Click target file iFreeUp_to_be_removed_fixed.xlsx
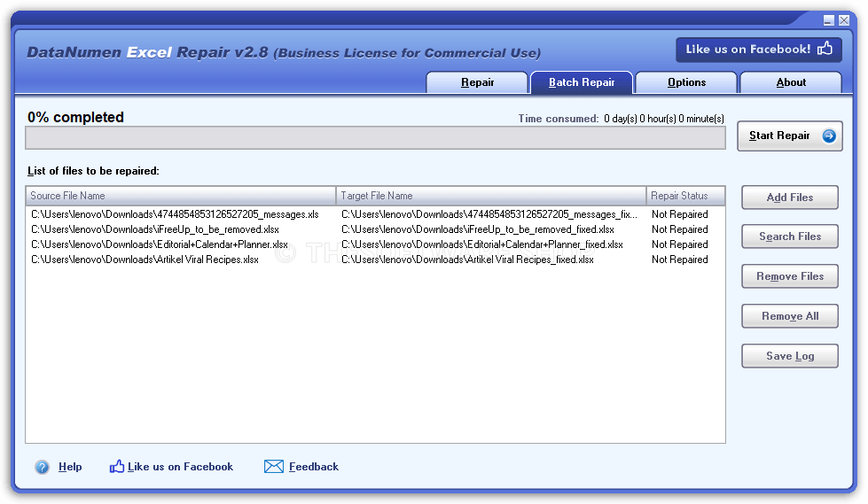The image size is (868, 504). 478,229
